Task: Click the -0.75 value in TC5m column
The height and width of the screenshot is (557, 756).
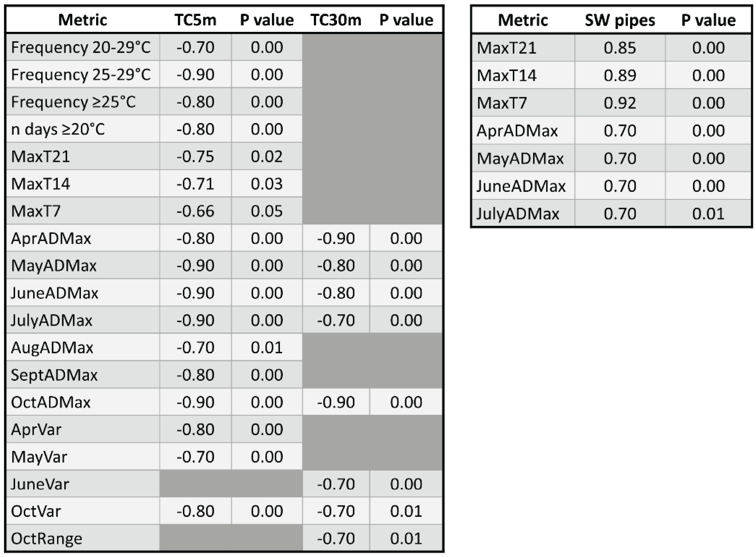Action: click(195, 157)
